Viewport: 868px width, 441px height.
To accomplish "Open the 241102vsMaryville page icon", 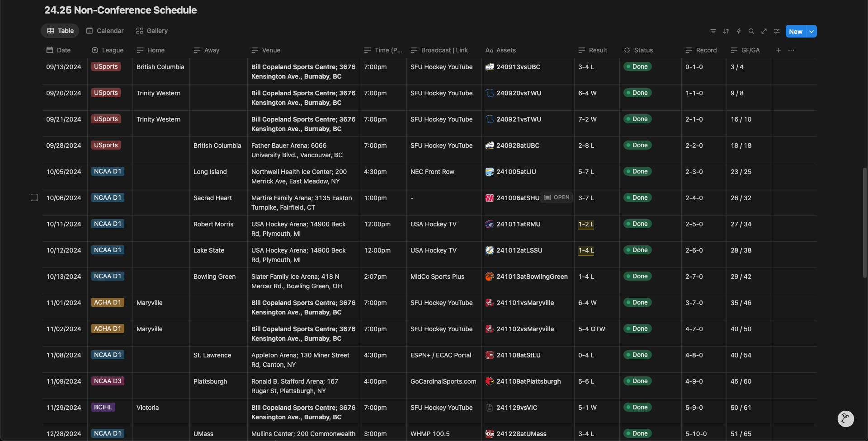I will (489, 329).
